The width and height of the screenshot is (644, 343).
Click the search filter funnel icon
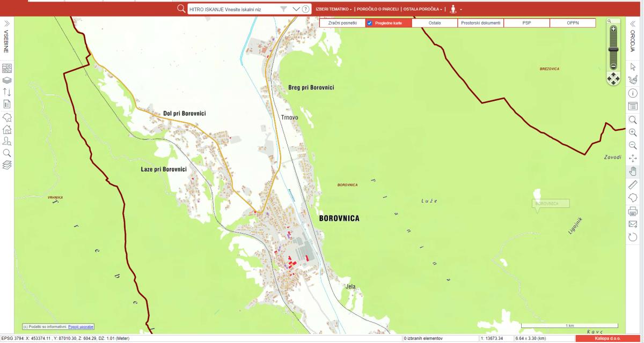(284, 9)
